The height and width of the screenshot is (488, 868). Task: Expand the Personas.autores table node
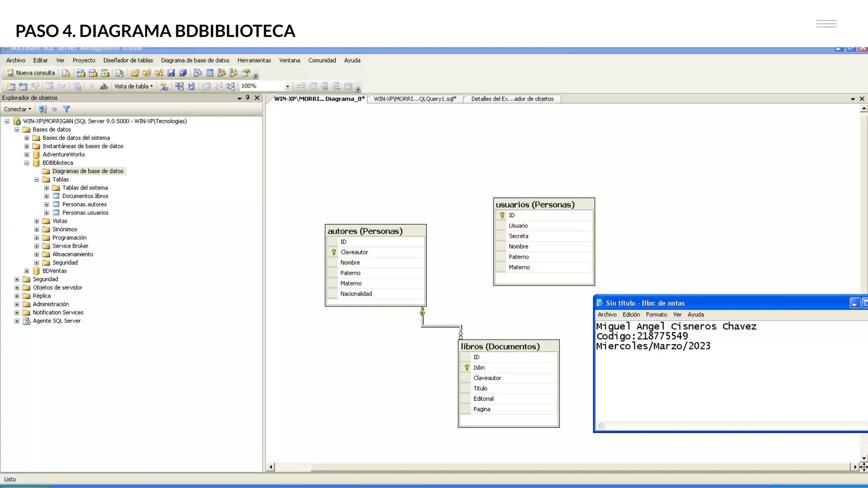[47, 205]
